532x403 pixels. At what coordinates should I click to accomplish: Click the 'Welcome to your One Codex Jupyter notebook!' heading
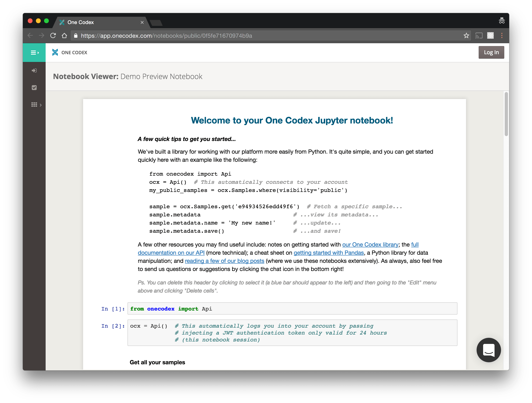tap(292, 120)
